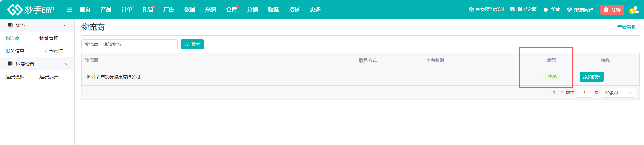644x145 pixels.
Task: Select 地址管理 in the sidebar
Action: click(x=49, y=38)
